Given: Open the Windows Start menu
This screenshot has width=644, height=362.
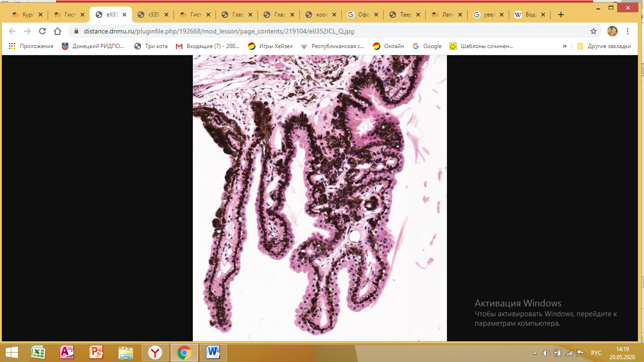Looking at the screenshot, I should tap(11, 352).
